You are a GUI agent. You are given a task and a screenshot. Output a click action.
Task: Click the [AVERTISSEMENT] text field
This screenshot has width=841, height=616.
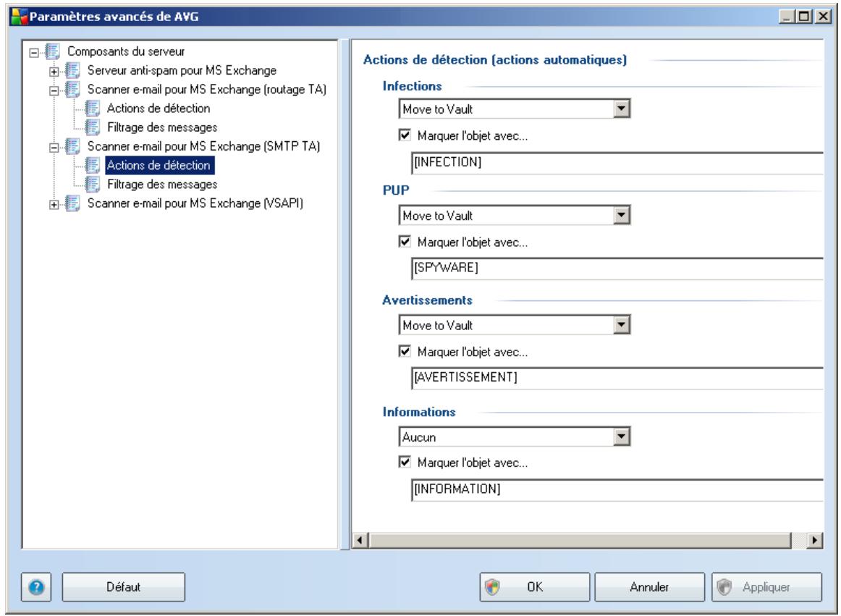pos(617,378)
